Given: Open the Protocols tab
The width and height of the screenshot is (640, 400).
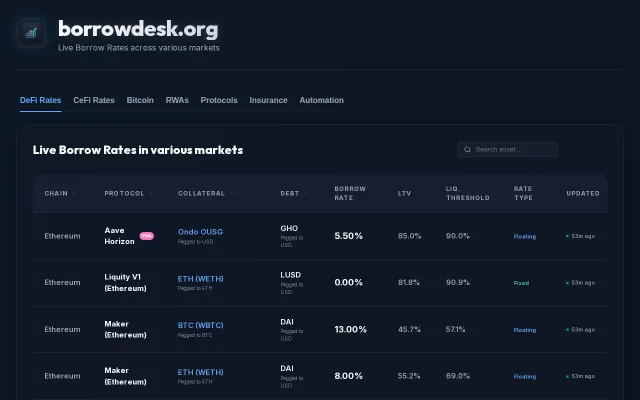Looking at the screenshot, I should tap(219, 100).
